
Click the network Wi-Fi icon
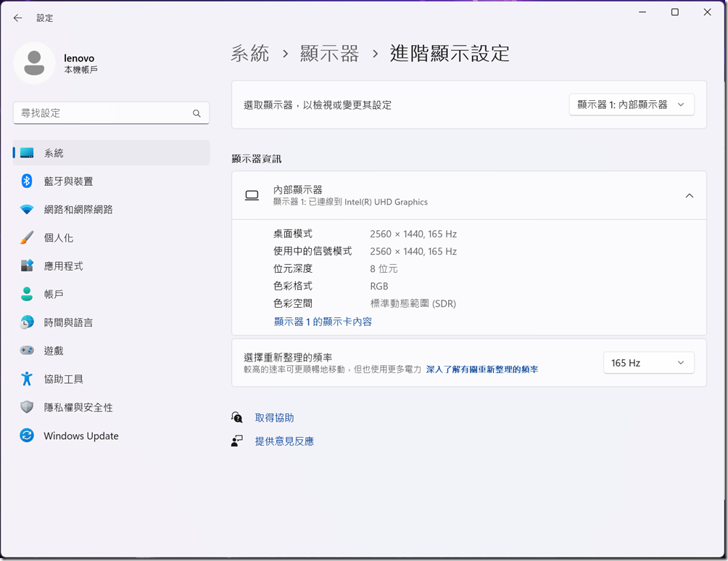27,209
